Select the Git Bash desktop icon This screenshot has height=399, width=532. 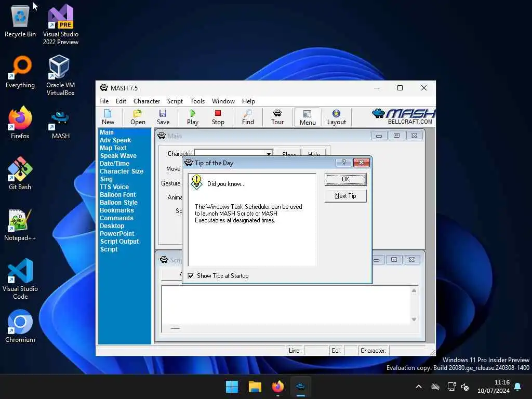click(x=20, y=174)
